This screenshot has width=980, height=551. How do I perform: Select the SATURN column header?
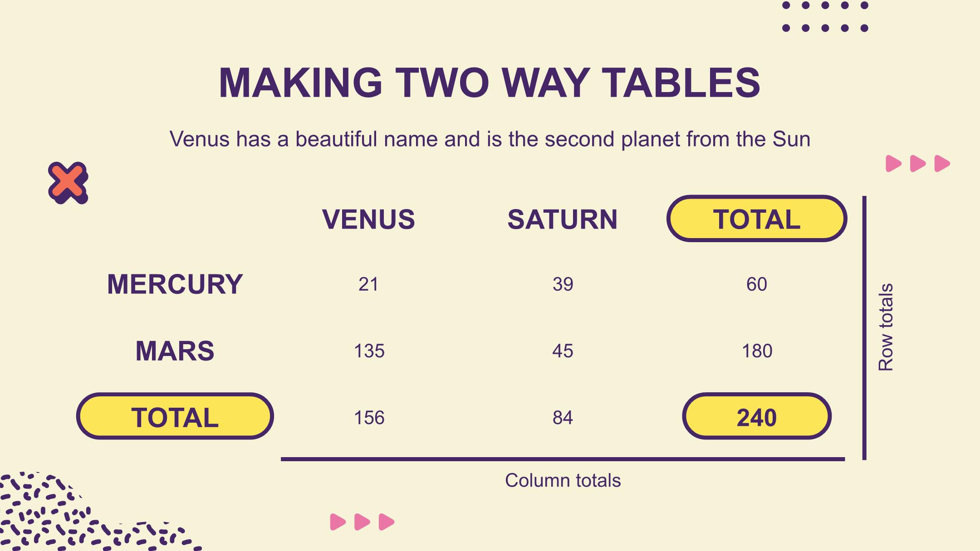563,219
